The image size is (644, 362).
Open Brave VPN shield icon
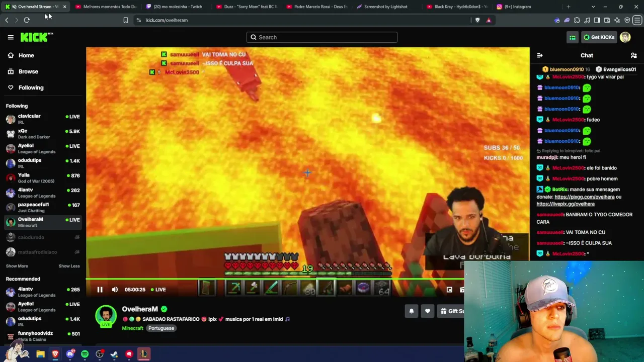tap(627, 20)
